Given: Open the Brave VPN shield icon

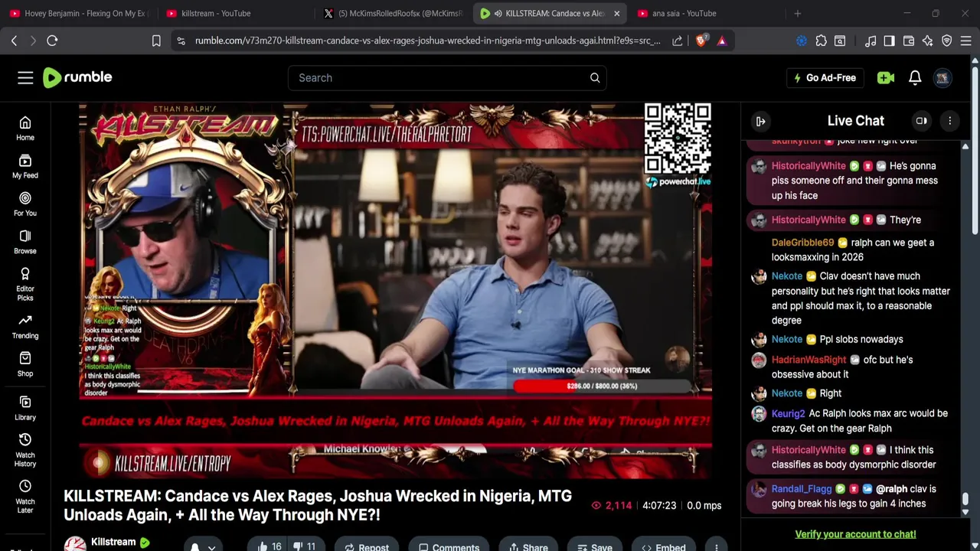Looking at the screenshot, I should 947,41.
